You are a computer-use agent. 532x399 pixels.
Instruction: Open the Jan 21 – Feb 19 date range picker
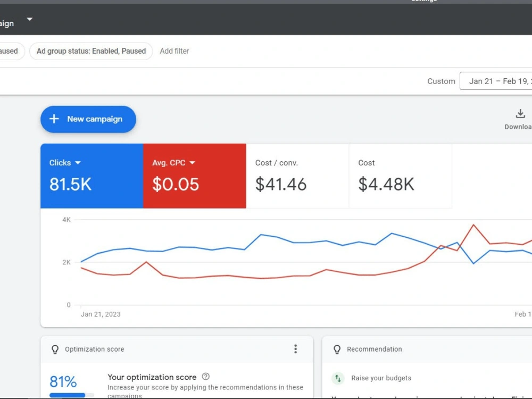[496, 81]
